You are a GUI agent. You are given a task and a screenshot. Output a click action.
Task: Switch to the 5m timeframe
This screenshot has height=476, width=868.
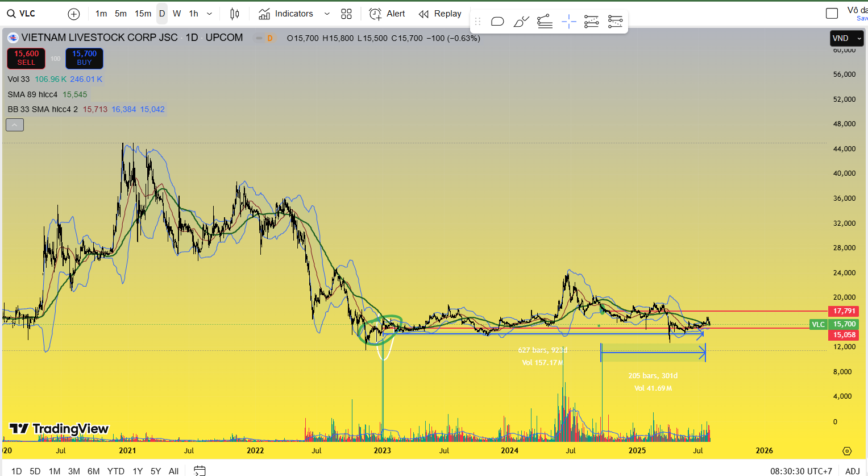click(121, 14)
